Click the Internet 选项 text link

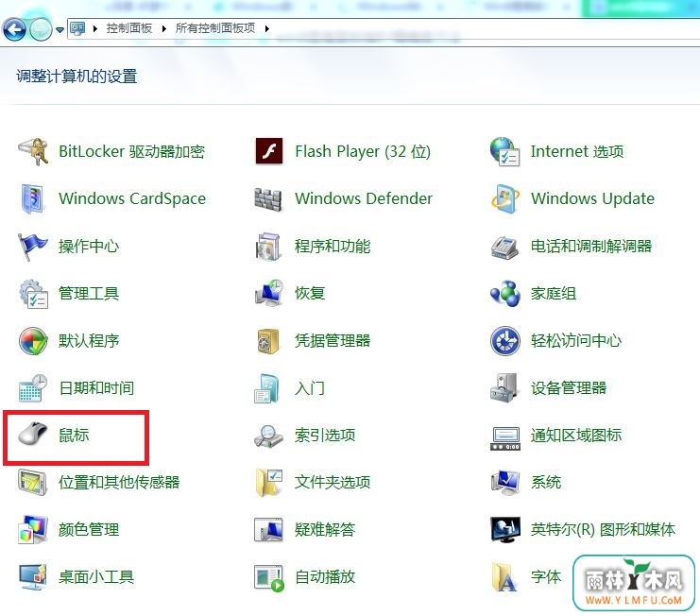pos(577,151)
